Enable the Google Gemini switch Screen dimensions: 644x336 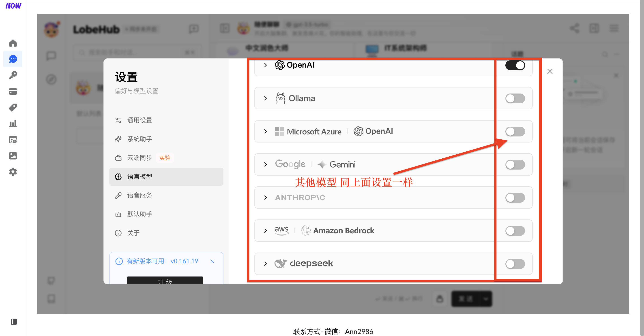coord(515,165)
